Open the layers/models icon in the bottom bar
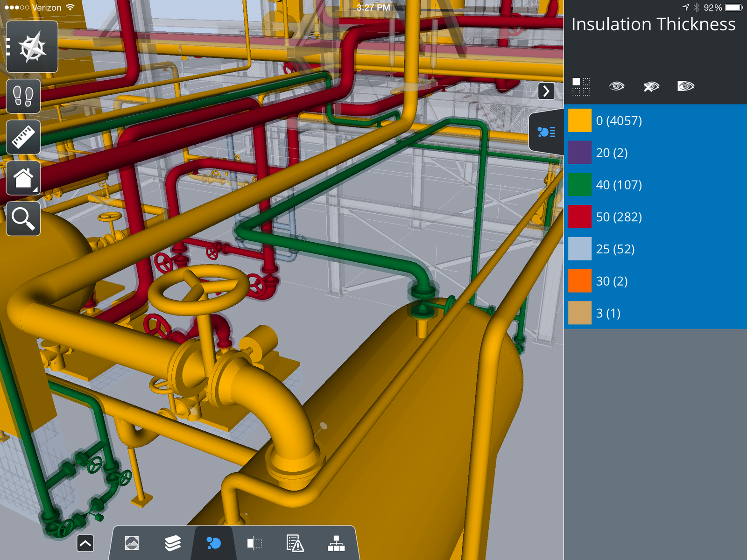Image resolution: width=747 pixels, height=560 pixels. (x=173, y=543)
